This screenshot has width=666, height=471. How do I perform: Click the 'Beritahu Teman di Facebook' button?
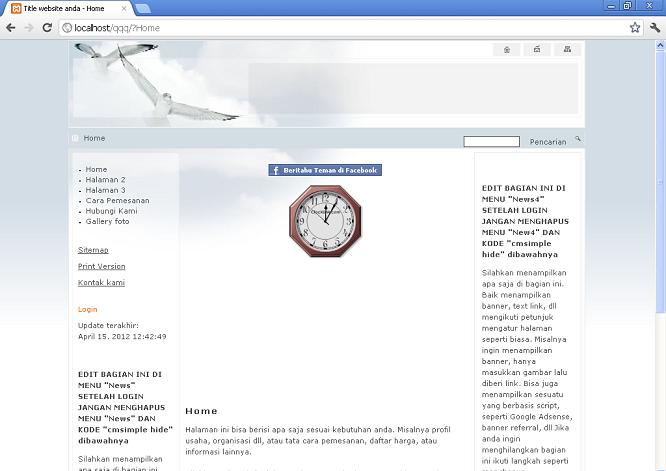click(325, 170)
